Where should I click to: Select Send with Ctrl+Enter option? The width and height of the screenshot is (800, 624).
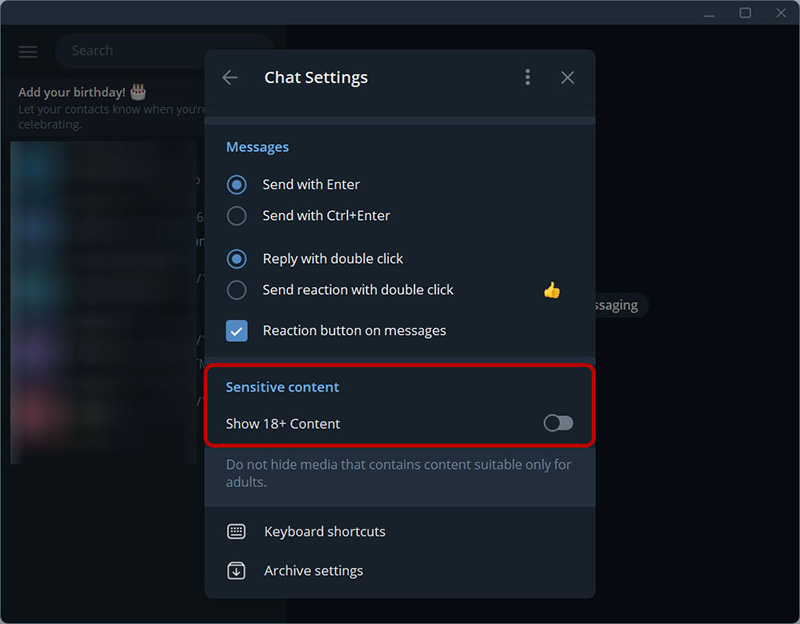coord(237,216)
